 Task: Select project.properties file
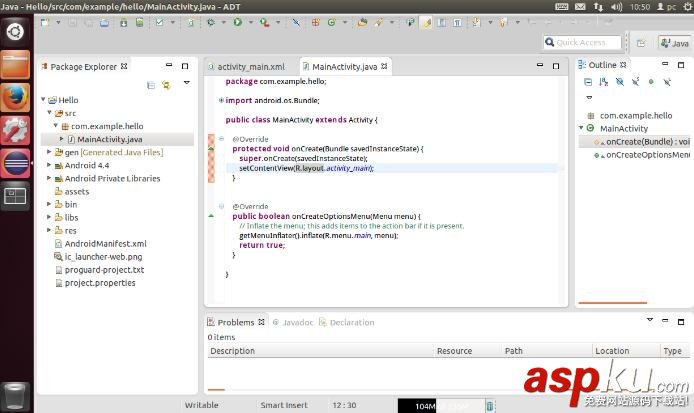pos(95,283)
